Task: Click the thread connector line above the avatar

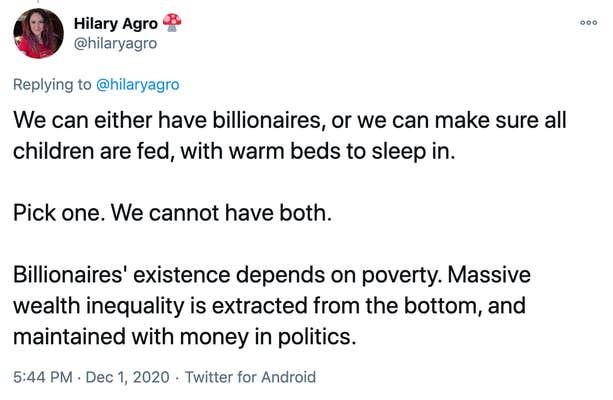Action: point(38,2)
